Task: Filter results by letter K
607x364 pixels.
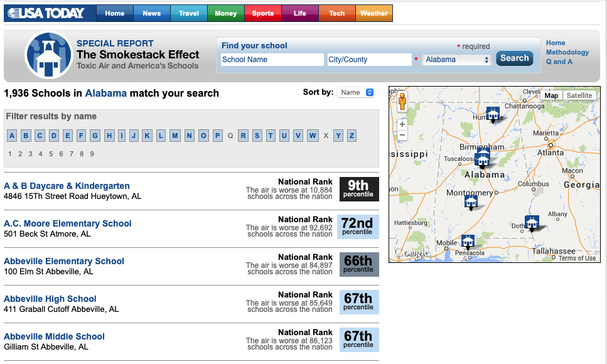Action: [147, 136]
